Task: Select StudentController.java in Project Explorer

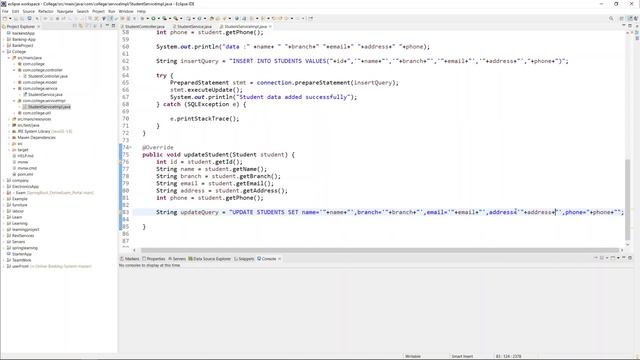Action: [x=45, y=76]
